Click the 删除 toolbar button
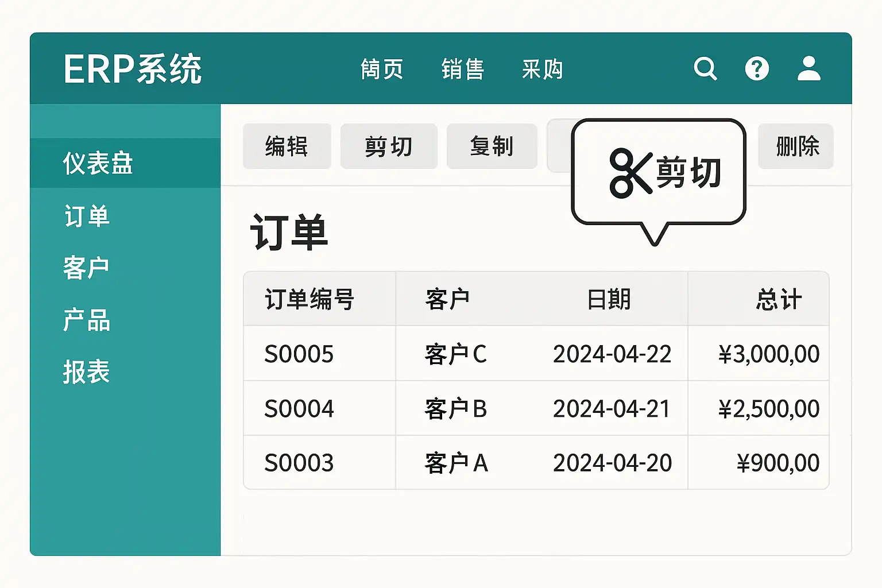The height and width of the screenshot is (588, 882). pyautogui.click(x=796, y=146)
